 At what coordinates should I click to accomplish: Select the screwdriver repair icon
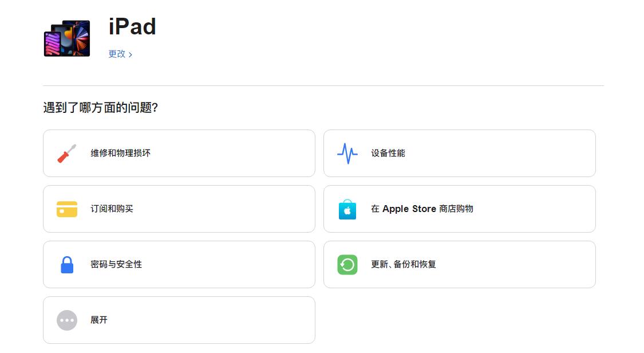66,153
